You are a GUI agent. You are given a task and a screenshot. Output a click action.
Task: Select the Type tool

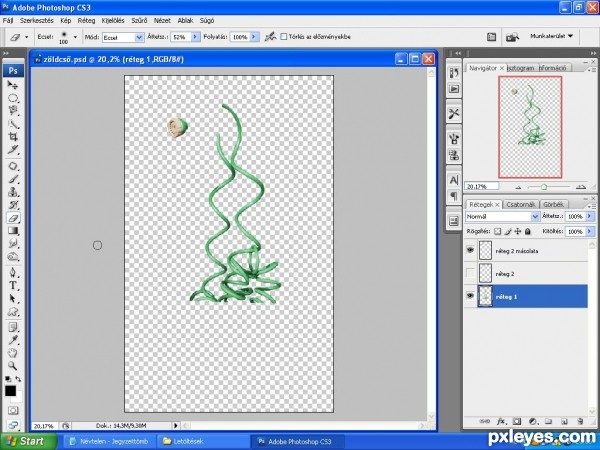[x=13, y=285]
